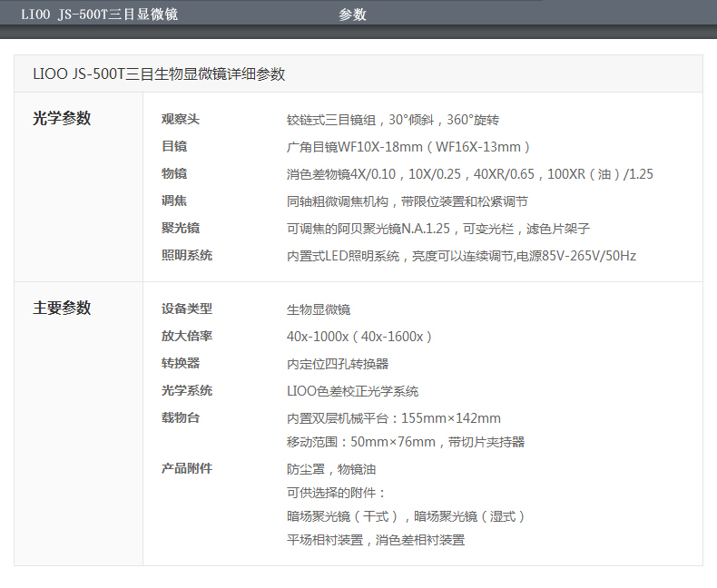717x588 pixels.
Task: Select the 光学参数 section title
Action: click(x=62, y=119)
